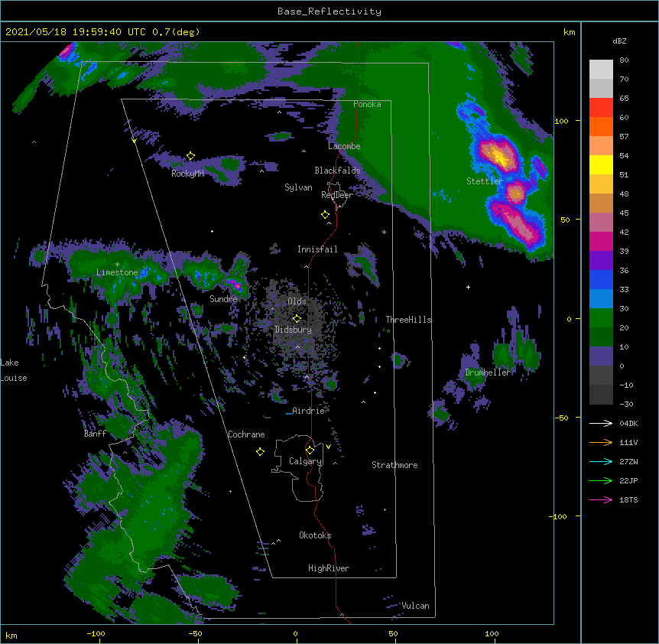Screen dimensions: 659x644
Task: Click the Cochrane label
Action: tap(246, 434)
